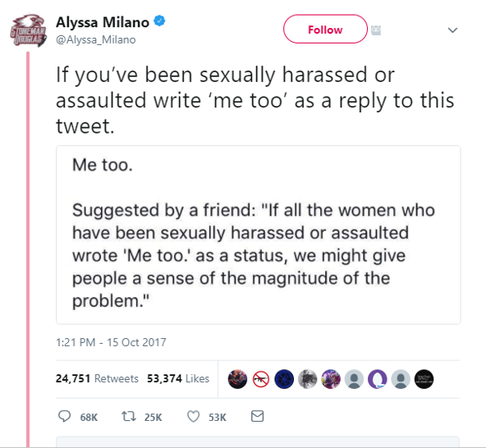Open the @Alyssa_Milano handle
This screenshot has width=486, height=448.
click(96, 39)
